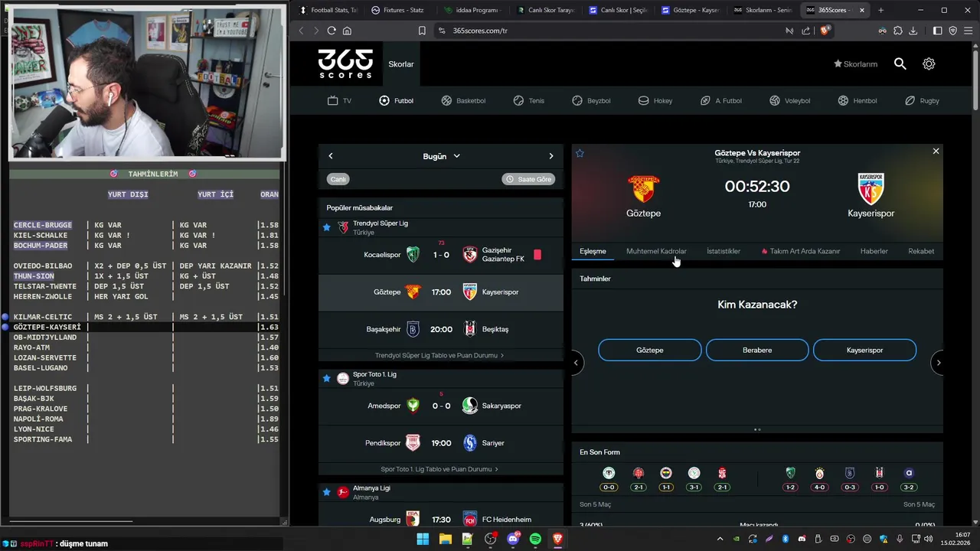
Task: Go to previous day arrow
Action: tap(331, 156)
